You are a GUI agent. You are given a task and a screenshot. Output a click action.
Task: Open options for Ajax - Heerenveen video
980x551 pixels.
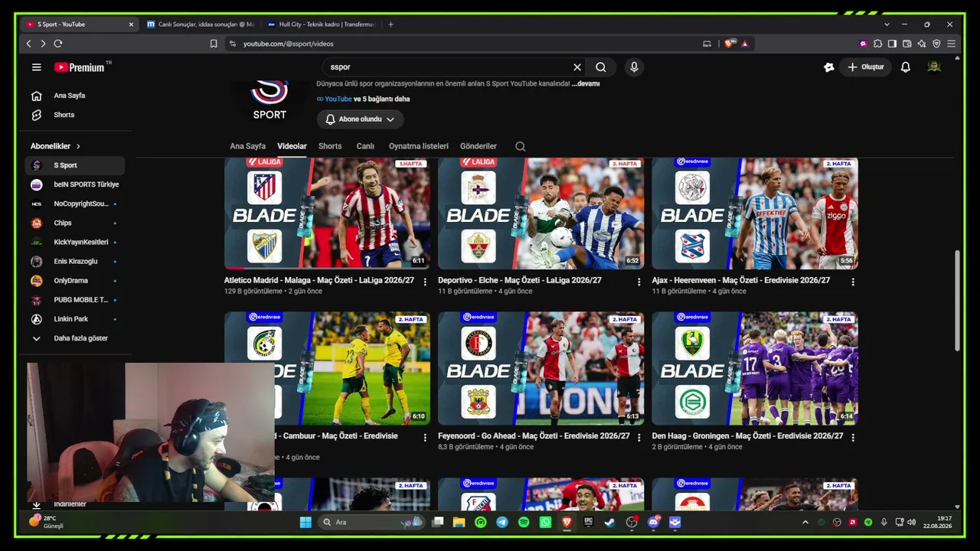pyautogui.click(x=853, y=282)
